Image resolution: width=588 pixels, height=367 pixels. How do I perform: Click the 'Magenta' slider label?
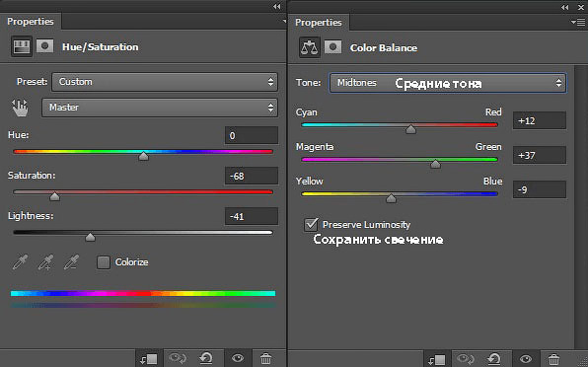(315, 147)
